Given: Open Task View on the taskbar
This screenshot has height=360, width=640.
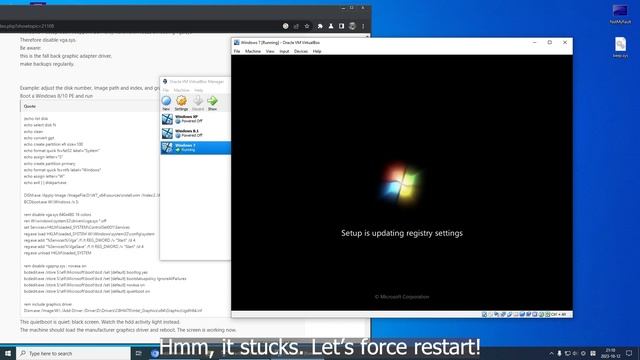Looking at the screenshot, I should click(x=139, y=353).
